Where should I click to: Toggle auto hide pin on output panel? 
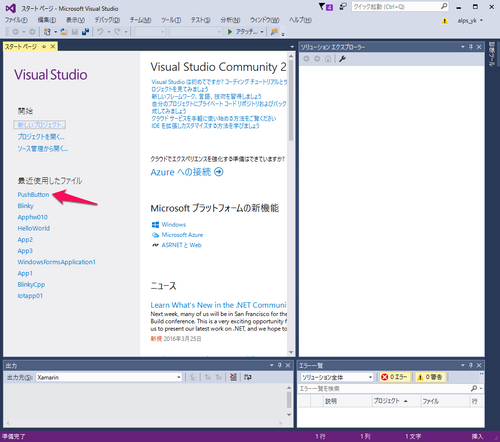click(x=280, y=366)
